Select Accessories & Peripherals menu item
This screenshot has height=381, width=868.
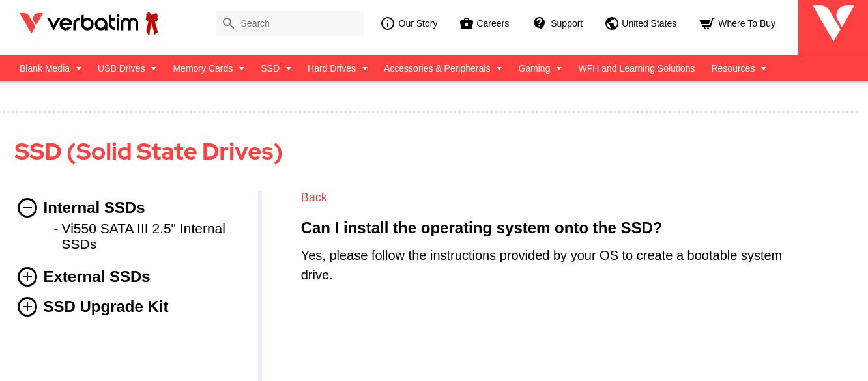point(437,68)
